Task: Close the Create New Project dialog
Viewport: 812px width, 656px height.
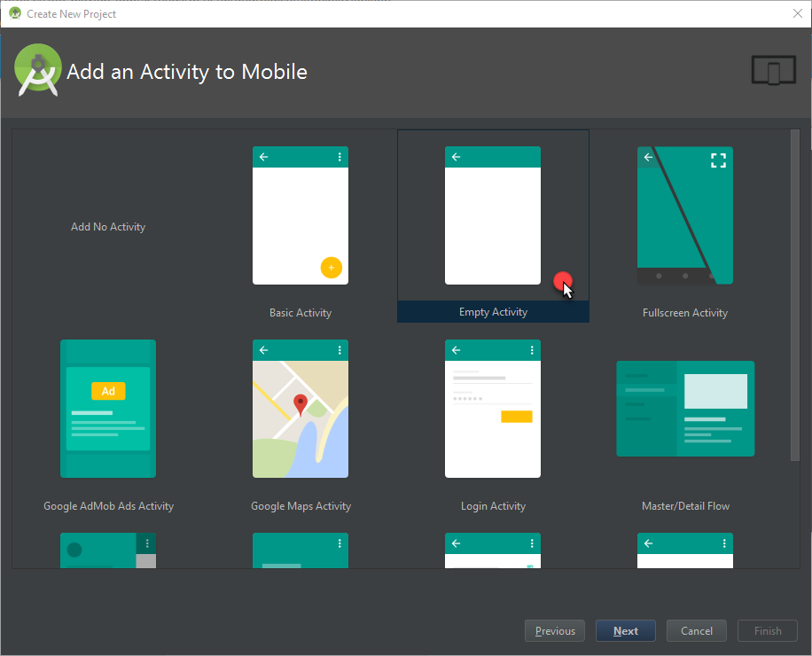Action: coord(798,13)
